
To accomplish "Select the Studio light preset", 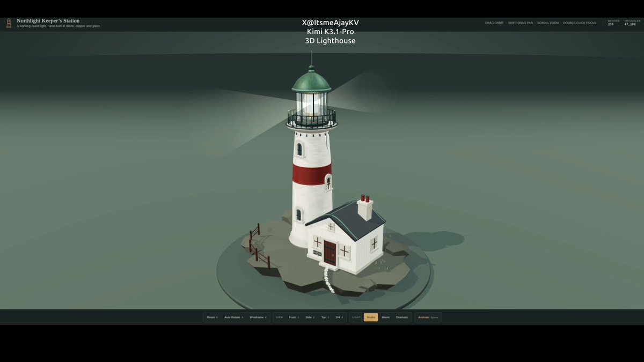I will (x=371, y=317).
